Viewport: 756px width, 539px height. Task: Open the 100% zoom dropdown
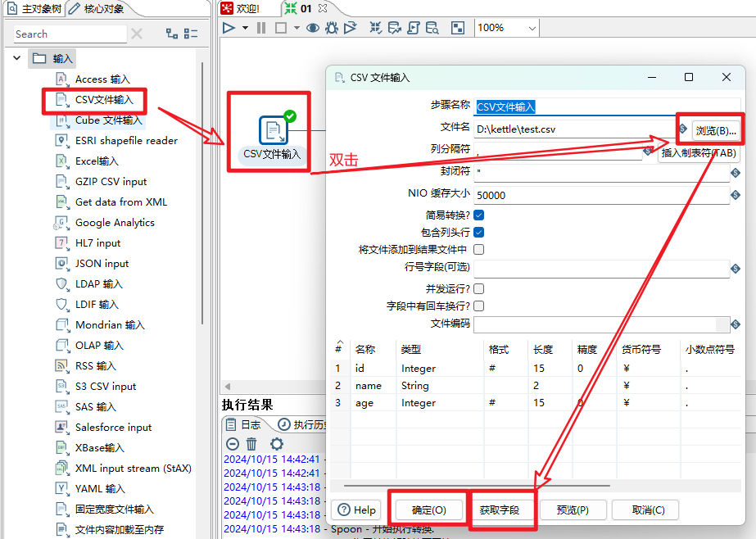tap(532, 28)
